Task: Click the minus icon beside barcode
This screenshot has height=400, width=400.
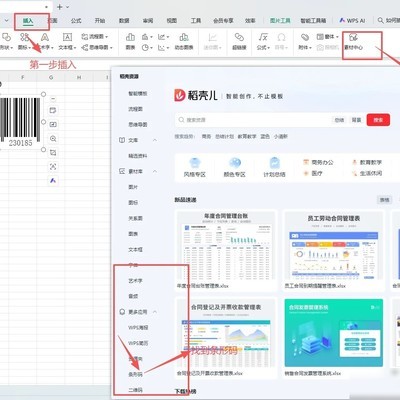Action: (53, 99)
